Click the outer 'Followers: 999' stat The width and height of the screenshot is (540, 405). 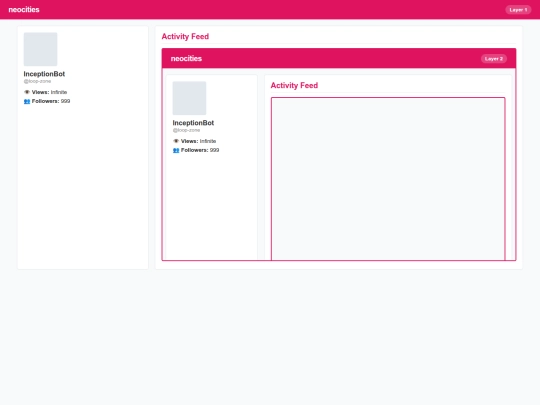coord(47,101)
